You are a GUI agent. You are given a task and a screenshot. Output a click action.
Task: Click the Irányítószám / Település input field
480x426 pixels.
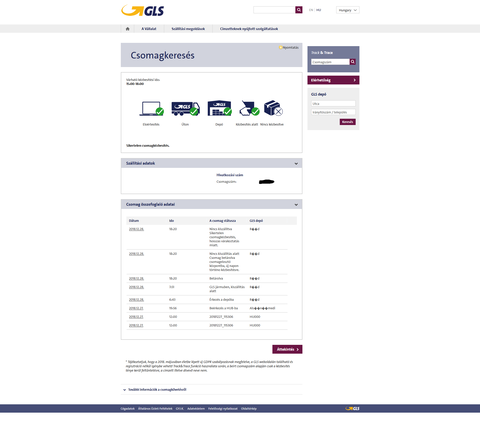pos(333,112)
